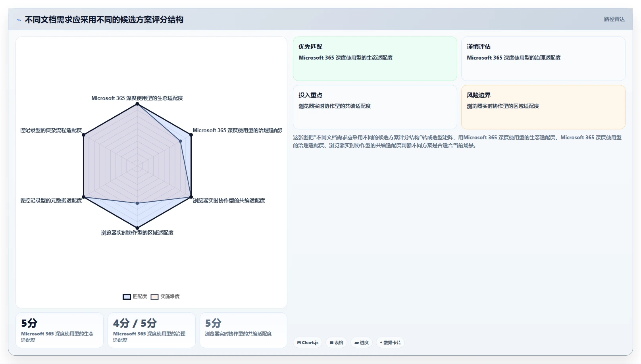Toggle the 实施难度 legend swatch
This screenshot has height=364, width=641.
[154, 297]
